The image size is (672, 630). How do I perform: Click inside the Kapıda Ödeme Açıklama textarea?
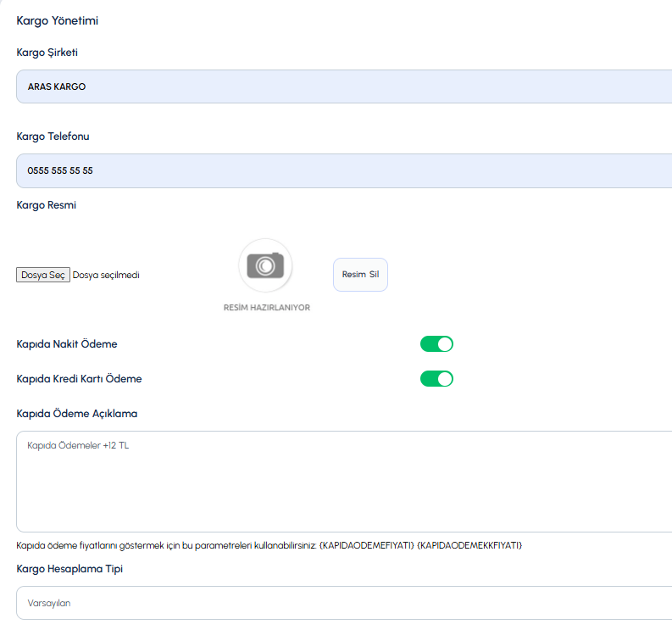pos(344,482)
